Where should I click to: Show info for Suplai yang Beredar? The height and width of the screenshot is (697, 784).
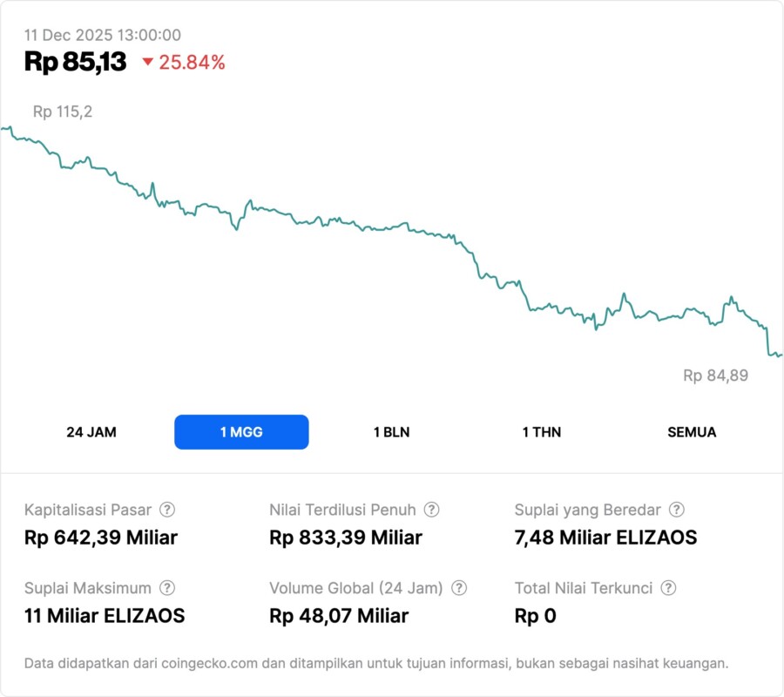click(x=677, y=510)
